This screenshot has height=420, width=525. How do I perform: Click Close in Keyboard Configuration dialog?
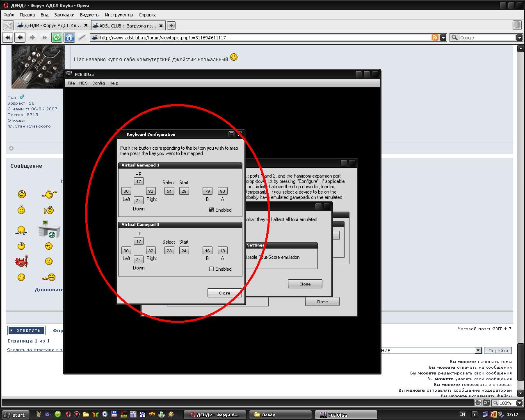point(225,293)
